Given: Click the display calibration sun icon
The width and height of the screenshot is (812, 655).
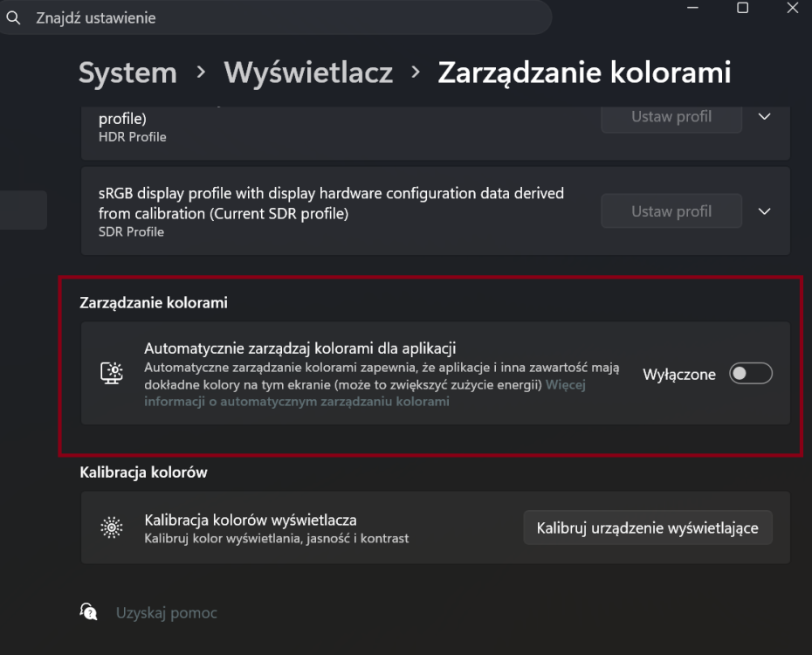Looking at the screenshot, I should pyautogui.click(x=112, y=527).
